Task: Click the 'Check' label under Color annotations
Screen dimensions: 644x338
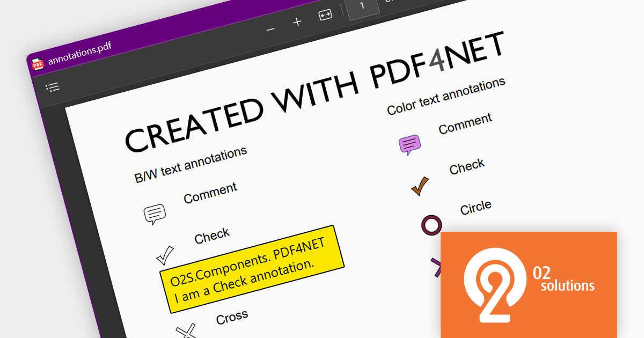Action: (x=467, y=166)
